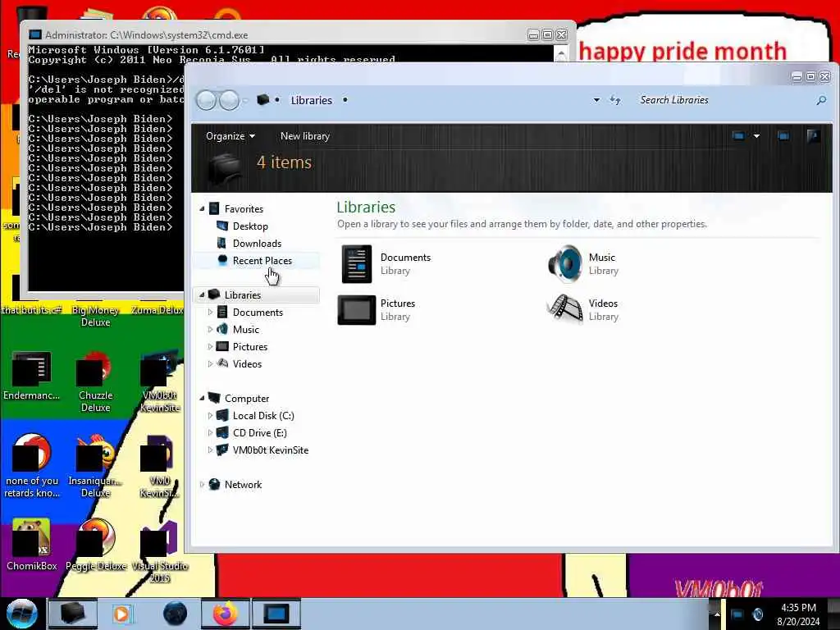The width and height of the screenshot is (840, 630).
Task: Click the Start orb button
Action: pos(21,614)
